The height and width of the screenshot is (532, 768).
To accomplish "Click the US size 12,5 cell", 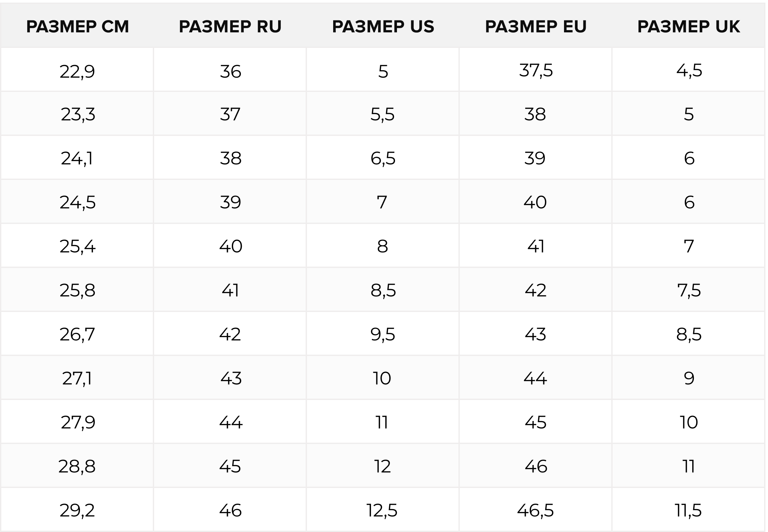I will click(383, 509).
